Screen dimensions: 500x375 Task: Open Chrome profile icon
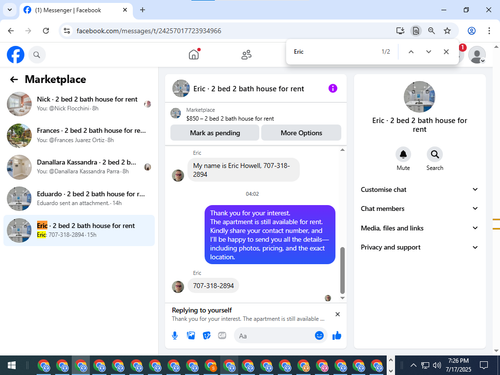pyautogui.click(x=471, y=31)
